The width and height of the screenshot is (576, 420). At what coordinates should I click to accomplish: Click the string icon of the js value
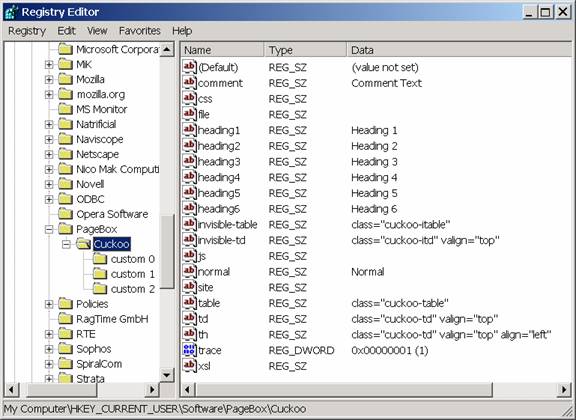point(190,255)
